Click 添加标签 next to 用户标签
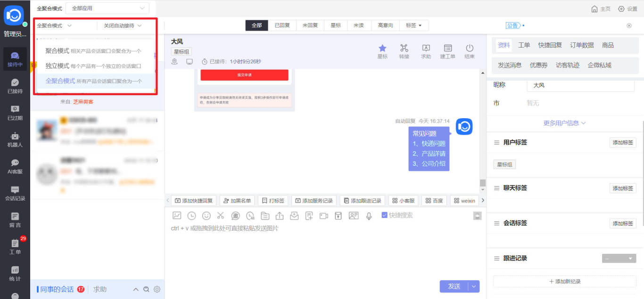 pos(623,142)
